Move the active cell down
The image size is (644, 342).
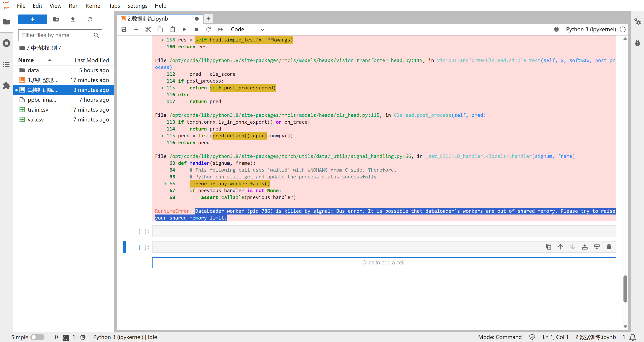[573, 247]
